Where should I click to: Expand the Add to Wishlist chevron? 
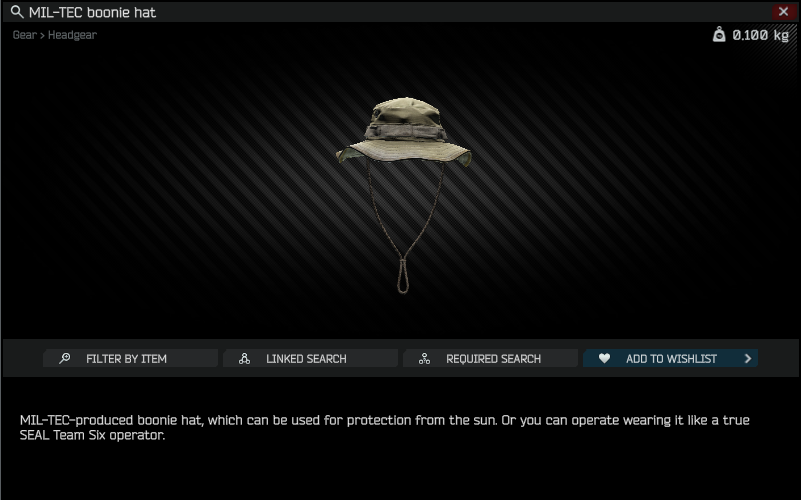pos(748,359)
